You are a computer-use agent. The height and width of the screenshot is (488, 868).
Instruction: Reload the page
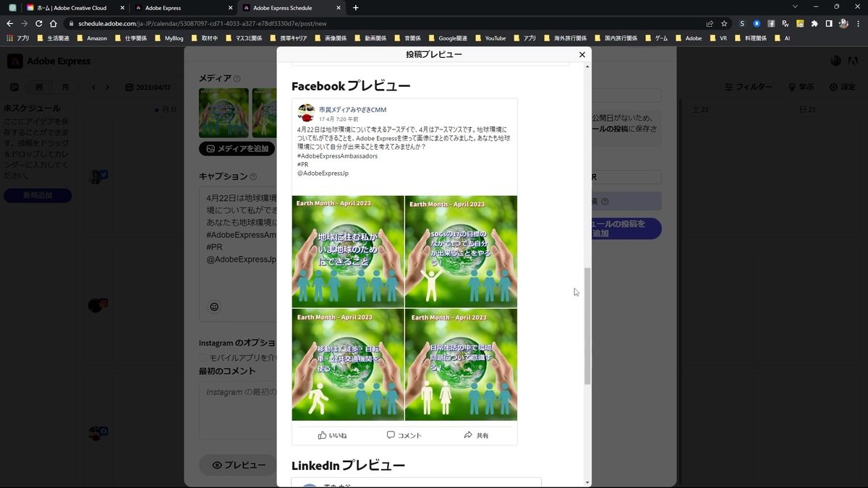[x=38, y=23]
